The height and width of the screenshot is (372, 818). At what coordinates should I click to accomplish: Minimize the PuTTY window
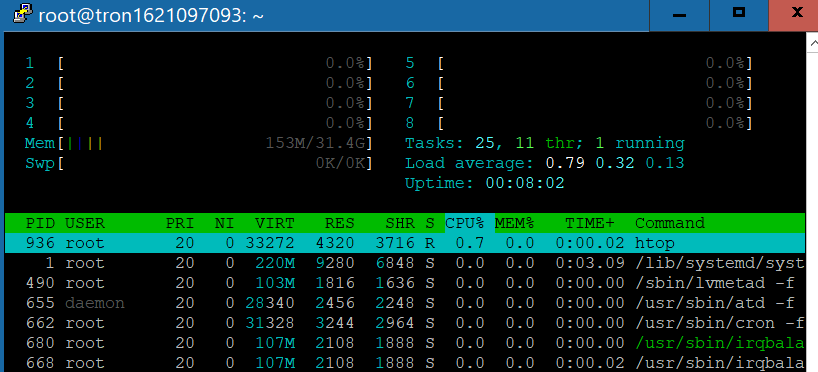[x=679, y=15]
